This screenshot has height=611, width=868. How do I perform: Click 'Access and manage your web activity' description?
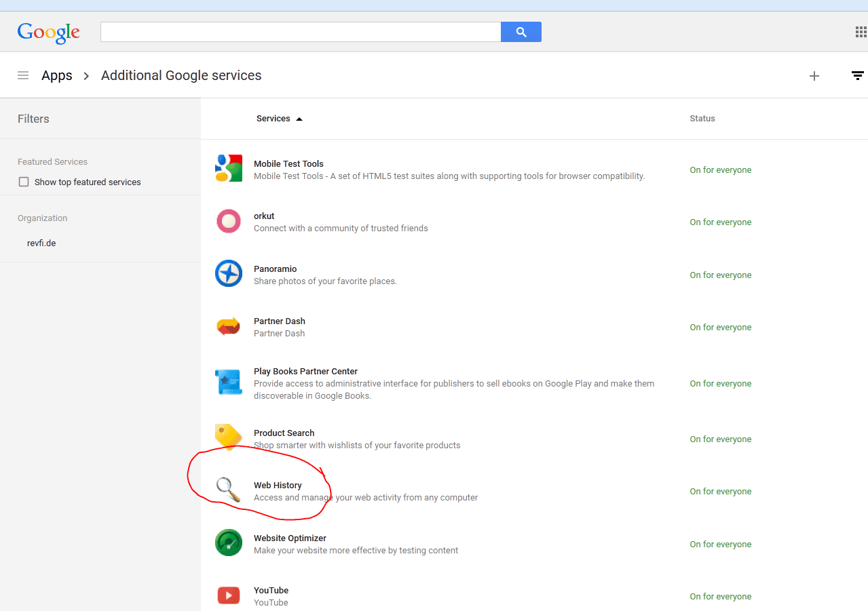pyautogui.click(x=366, y=497)
